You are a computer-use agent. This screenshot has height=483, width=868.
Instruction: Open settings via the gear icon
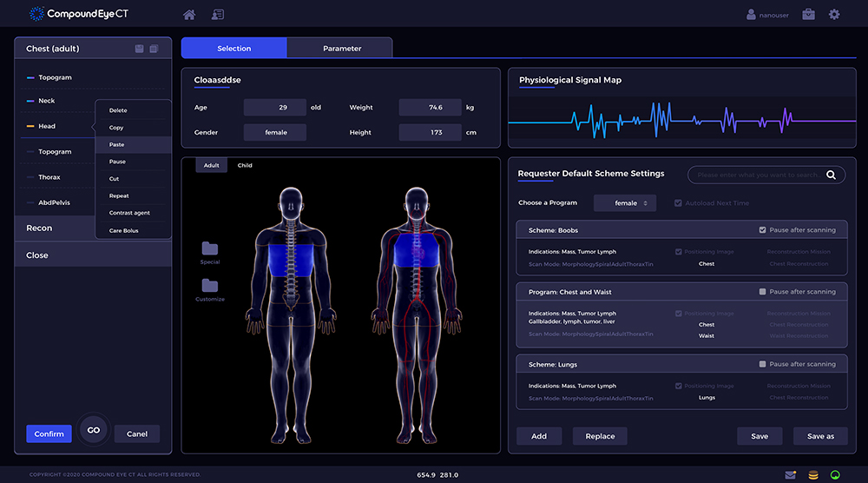click(834, 15)
